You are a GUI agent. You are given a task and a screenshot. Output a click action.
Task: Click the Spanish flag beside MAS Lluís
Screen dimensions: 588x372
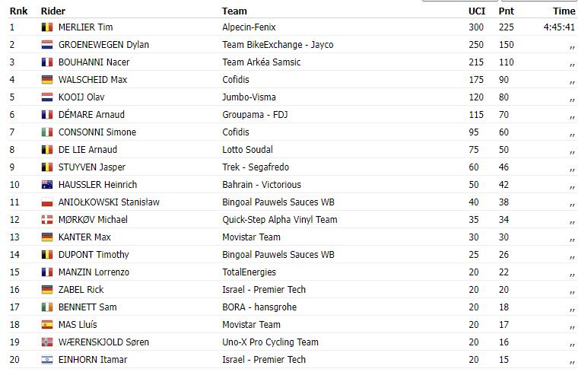point(47,324)
